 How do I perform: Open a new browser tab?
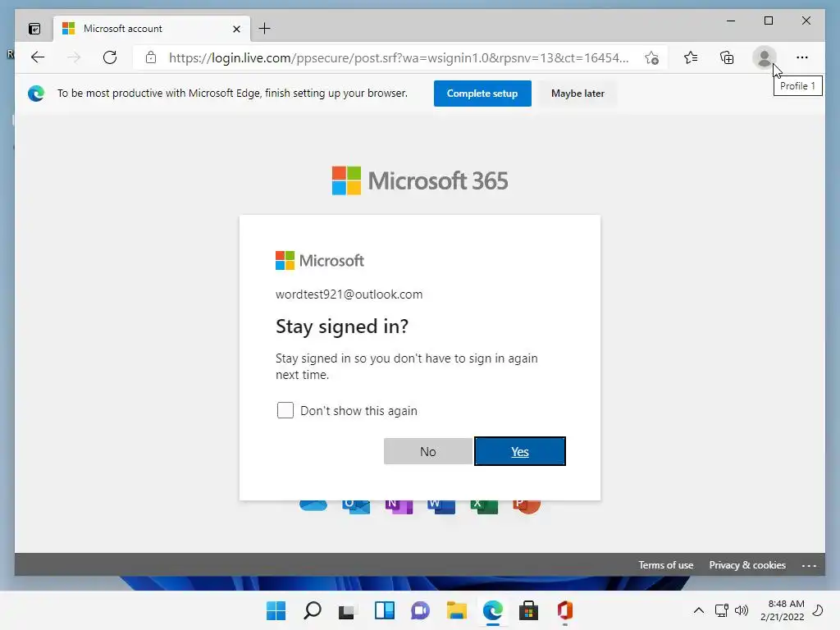tap(265, 29)
